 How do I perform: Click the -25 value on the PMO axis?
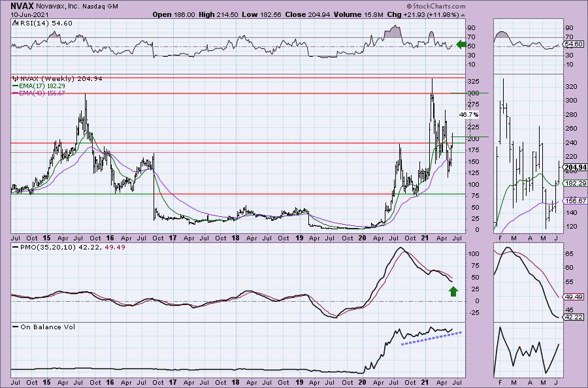474,313
